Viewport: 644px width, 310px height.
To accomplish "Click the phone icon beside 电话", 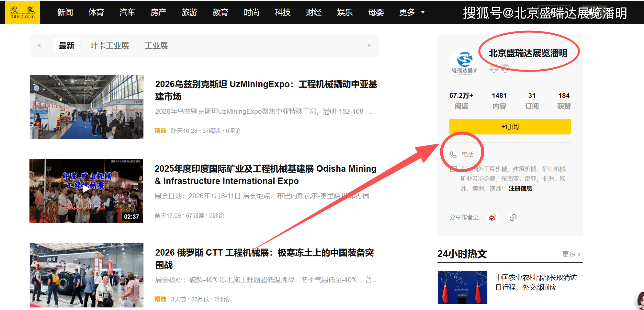I will [x=453, y=155].
